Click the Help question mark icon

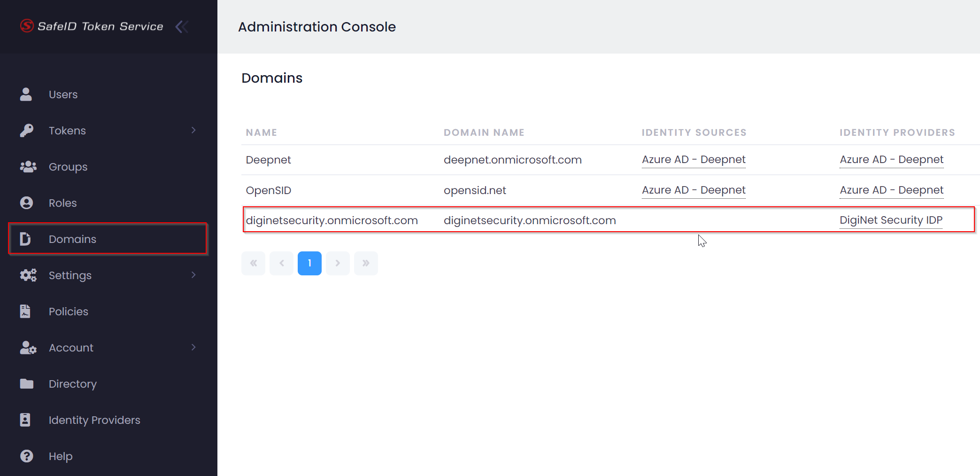click(x=26, y=456)
